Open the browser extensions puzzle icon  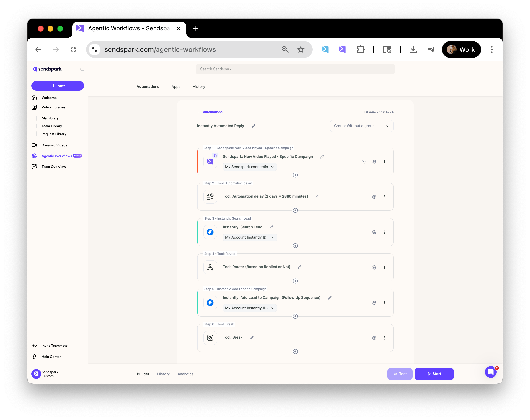pyautogui.click(x=361, y=50)
